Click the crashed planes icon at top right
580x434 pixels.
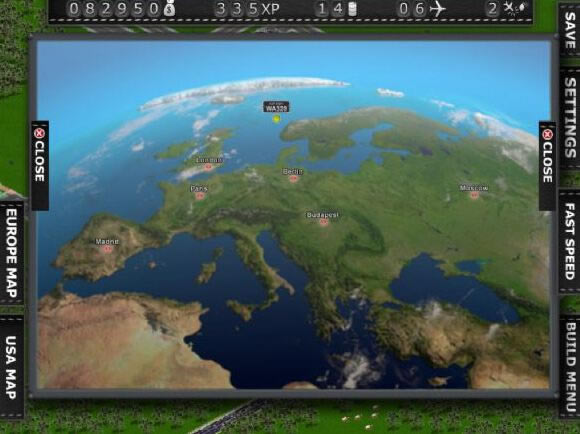[x=515, y=9]
